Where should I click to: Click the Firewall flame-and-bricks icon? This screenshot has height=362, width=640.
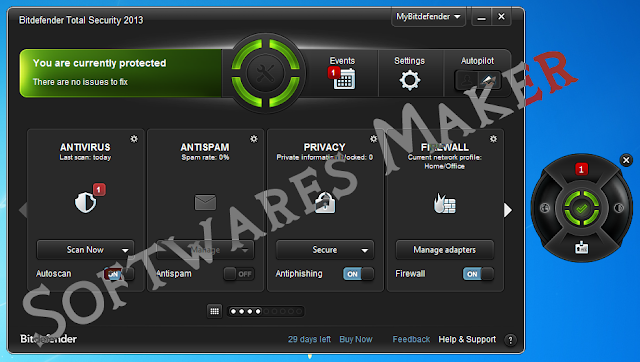pyautogui.click(x=444, y=203)
